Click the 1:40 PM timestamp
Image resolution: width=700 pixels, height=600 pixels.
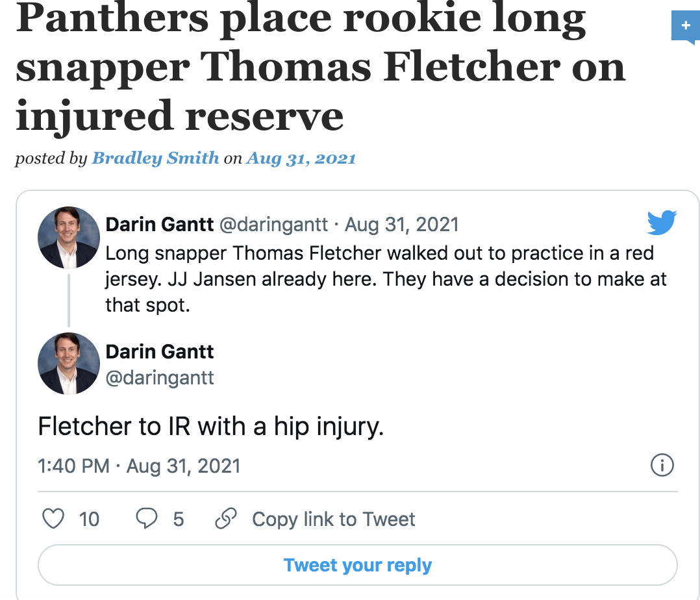73,466
